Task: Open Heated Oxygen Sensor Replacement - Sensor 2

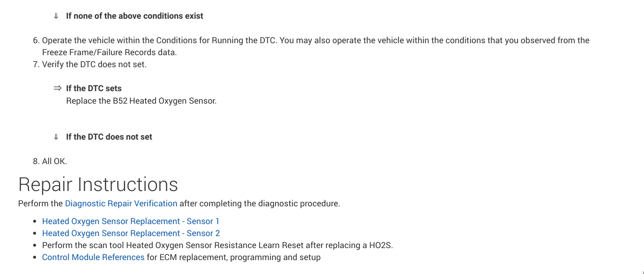Action: tap(131, 233)
